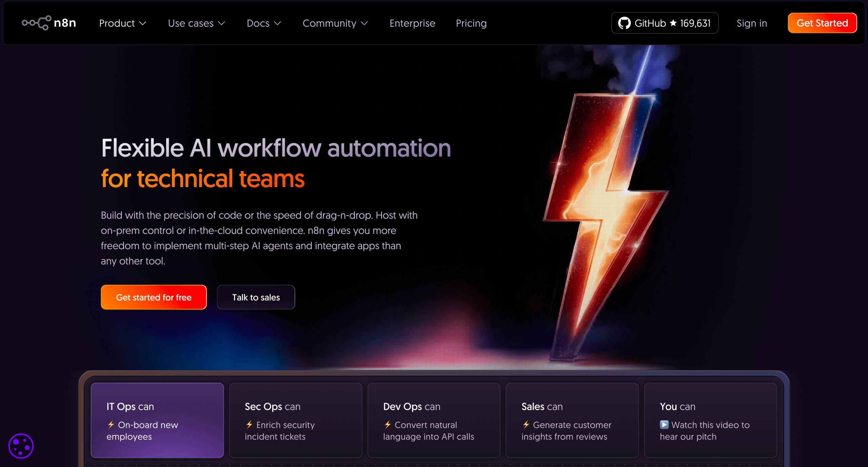
Task: Click the play video icon in the You card
Action: pos(664,425)
